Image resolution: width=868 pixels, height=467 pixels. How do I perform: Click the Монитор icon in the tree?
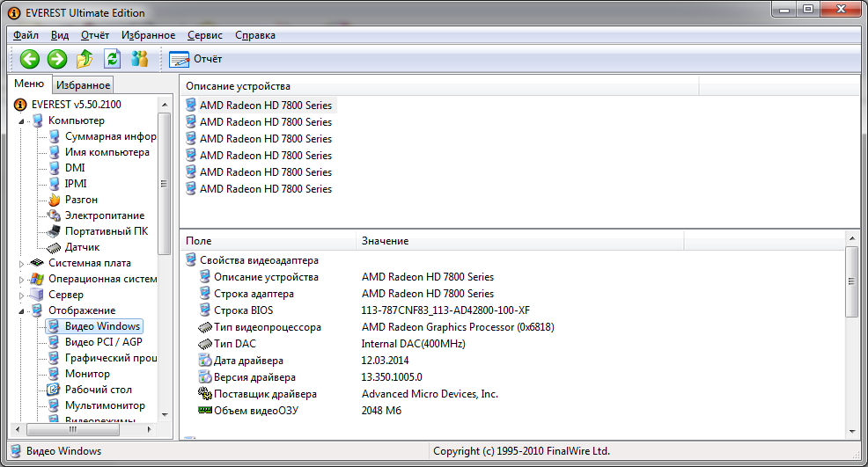point(54,374)
